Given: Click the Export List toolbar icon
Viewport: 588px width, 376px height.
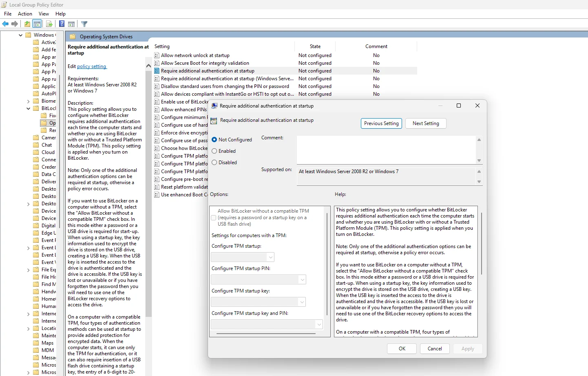Looking at the screenshot, I should [x=49, y=24].
